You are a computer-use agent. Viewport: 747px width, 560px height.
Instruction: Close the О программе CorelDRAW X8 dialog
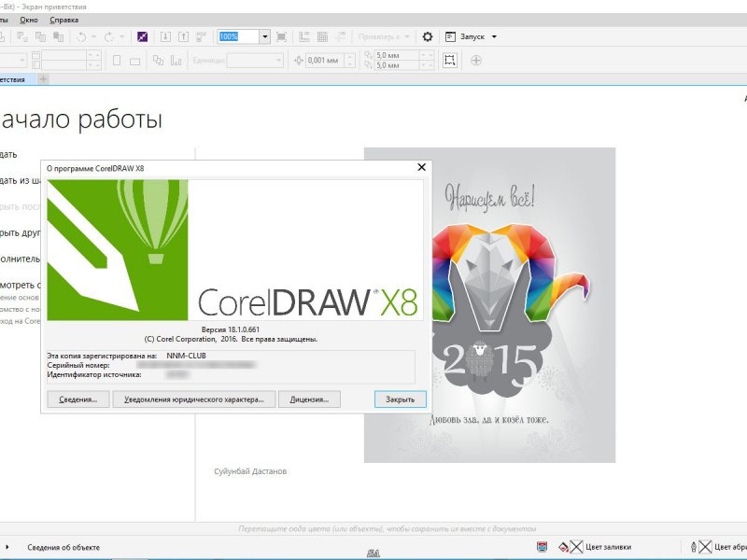tap(422, 167)
